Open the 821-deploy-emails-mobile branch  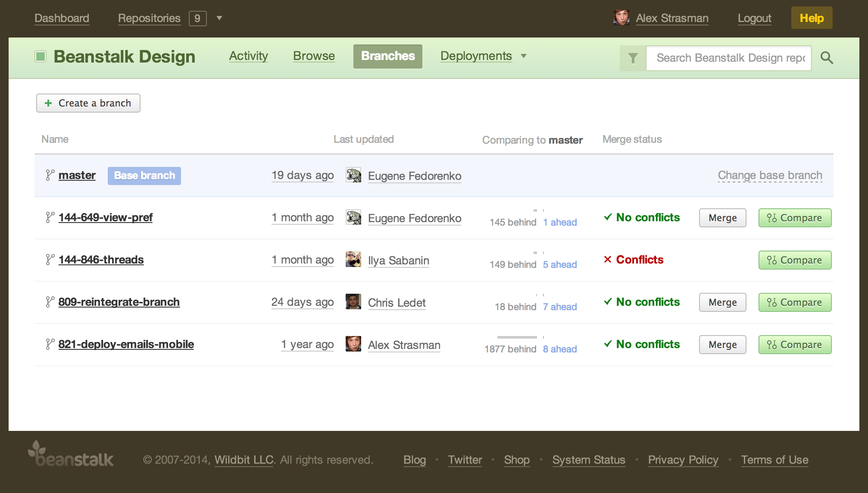click(x=126, y=344)
